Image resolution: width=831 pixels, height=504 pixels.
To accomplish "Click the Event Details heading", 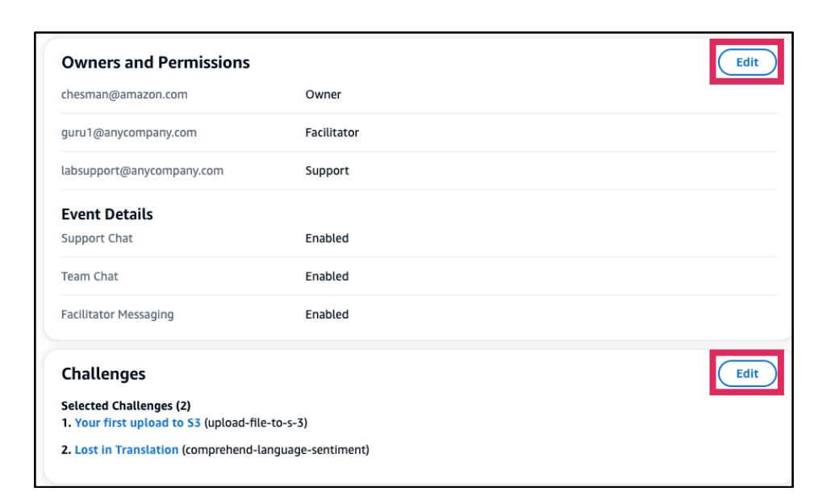I will 107,215.
